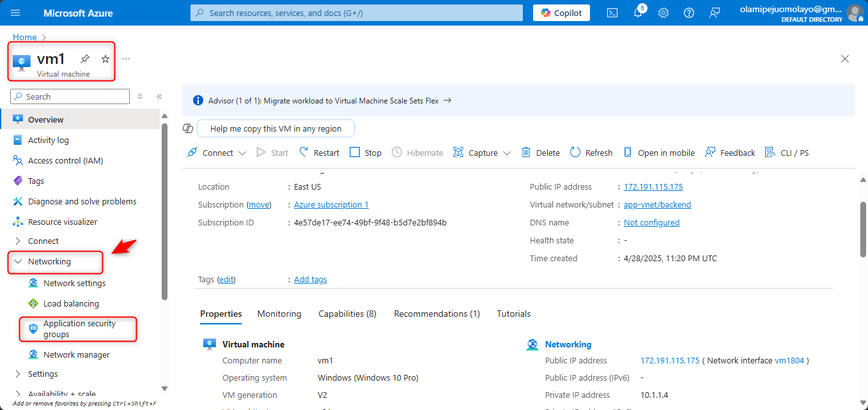The height and width of the screenshot is (410, 868).
Task: Switch to the Monitoring tab
Action: pyautogui.click(x=279, y=314)
